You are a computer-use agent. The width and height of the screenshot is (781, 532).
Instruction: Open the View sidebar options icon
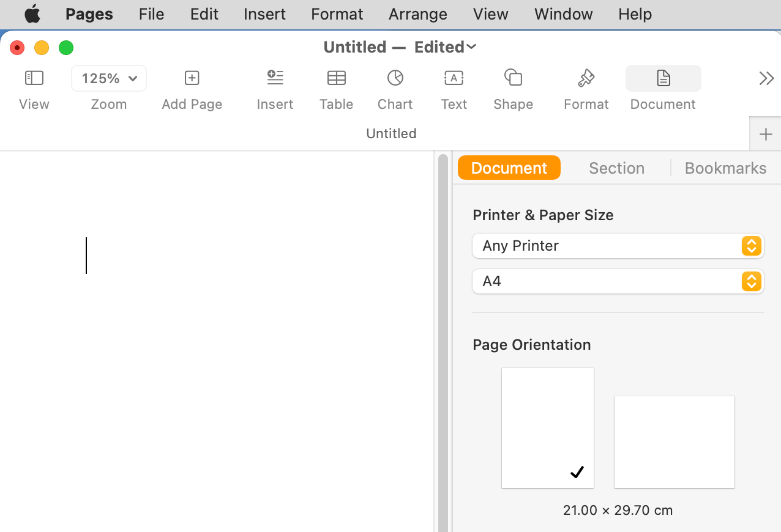tap(34, 78)
